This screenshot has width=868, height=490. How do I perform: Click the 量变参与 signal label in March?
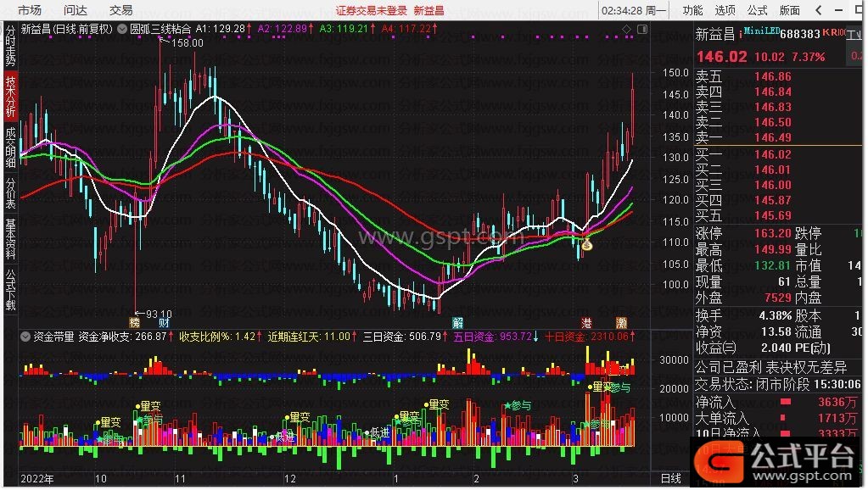click(x=608, y=387)
